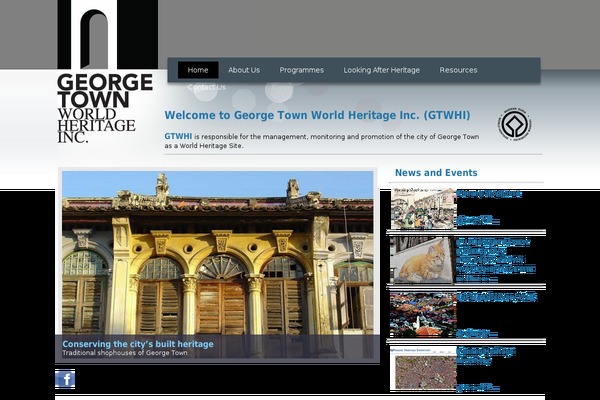Open the Facebook page icon
The width and height of the screenshot is (600, 400).
[65, 379]
